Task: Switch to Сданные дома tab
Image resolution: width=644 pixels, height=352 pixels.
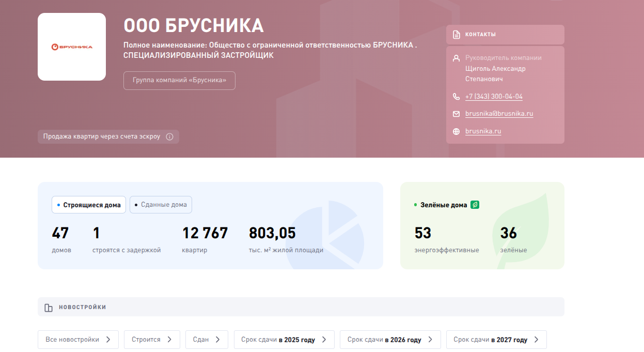Action: [x=161, y=205]
